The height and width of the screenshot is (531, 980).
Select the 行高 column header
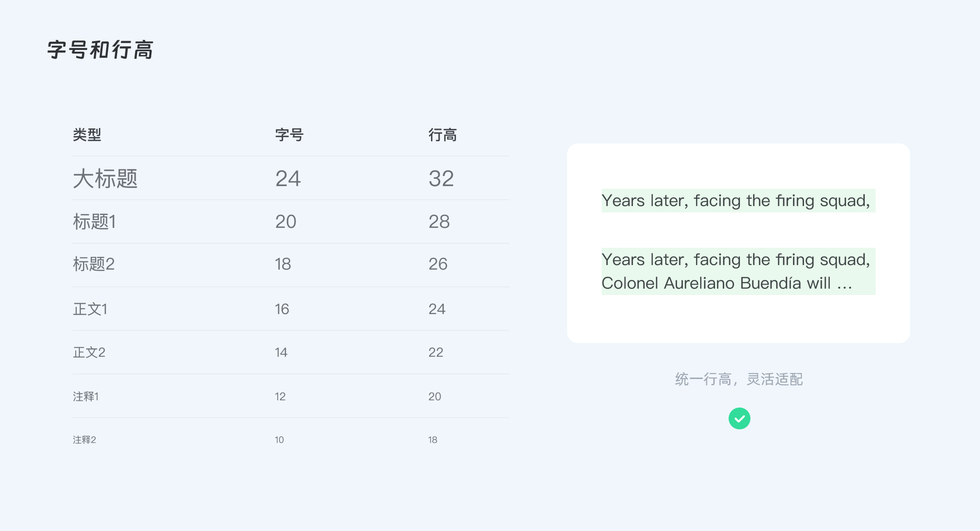(442, 135)
